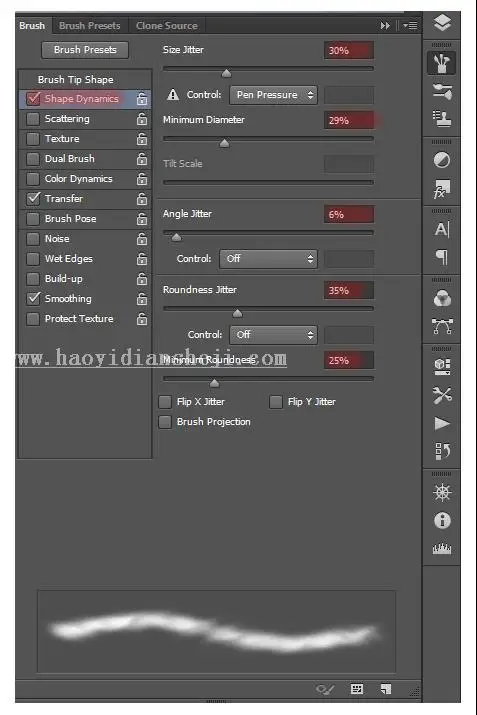Viewport: 477px width, 715px height.
Task: Open the Roundness Jitter Control dropdown
Action: pos(274,335)
